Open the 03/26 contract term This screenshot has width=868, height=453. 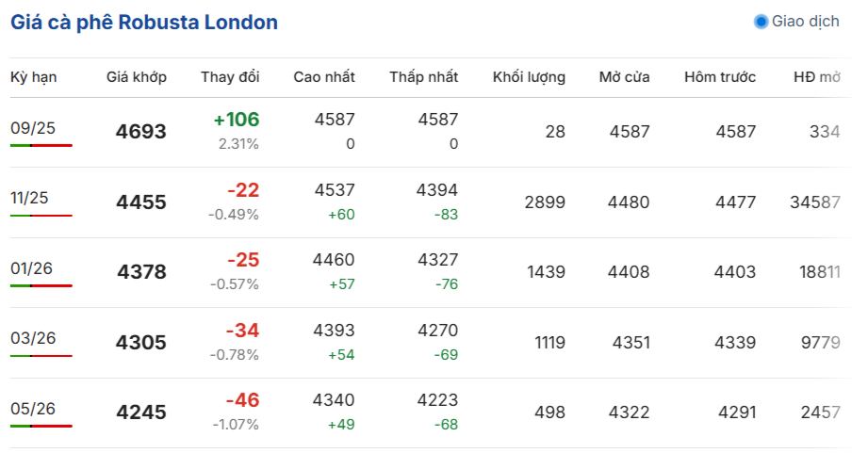tap(33, 338)
